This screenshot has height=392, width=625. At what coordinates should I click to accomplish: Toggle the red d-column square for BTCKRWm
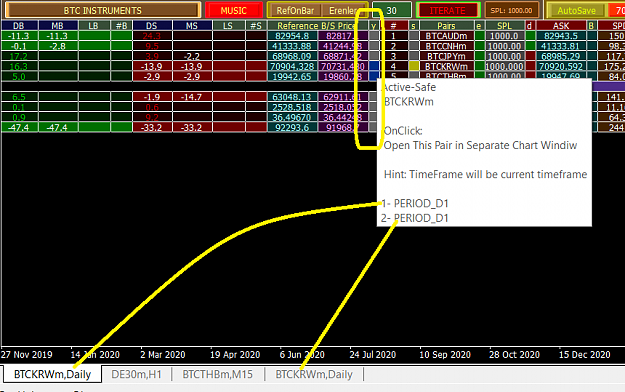tap(530, 66)
